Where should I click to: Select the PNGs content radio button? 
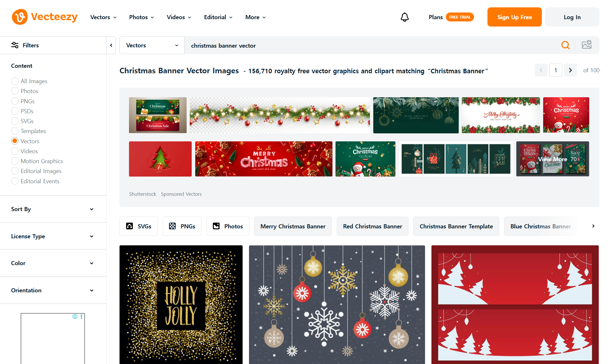coord(15,101)
